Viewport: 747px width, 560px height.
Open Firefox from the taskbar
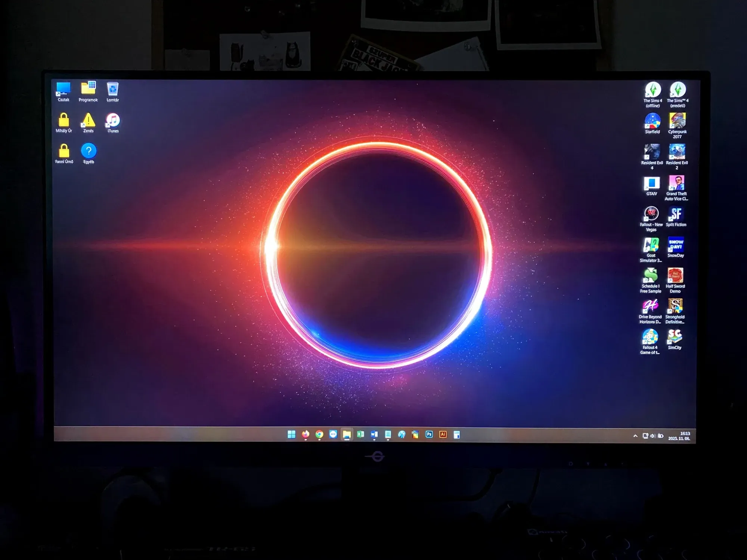306,434
